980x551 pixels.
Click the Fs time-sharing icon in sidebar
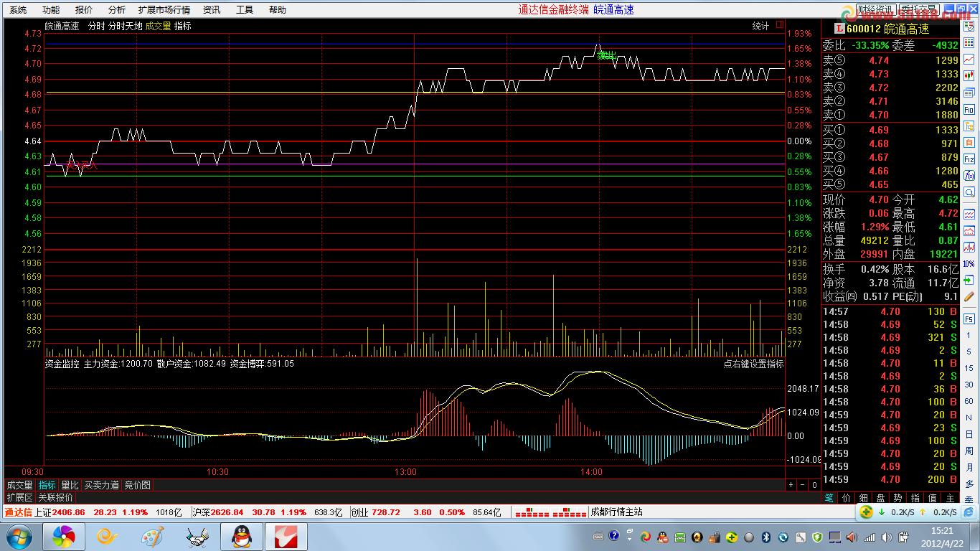[969, 319]
